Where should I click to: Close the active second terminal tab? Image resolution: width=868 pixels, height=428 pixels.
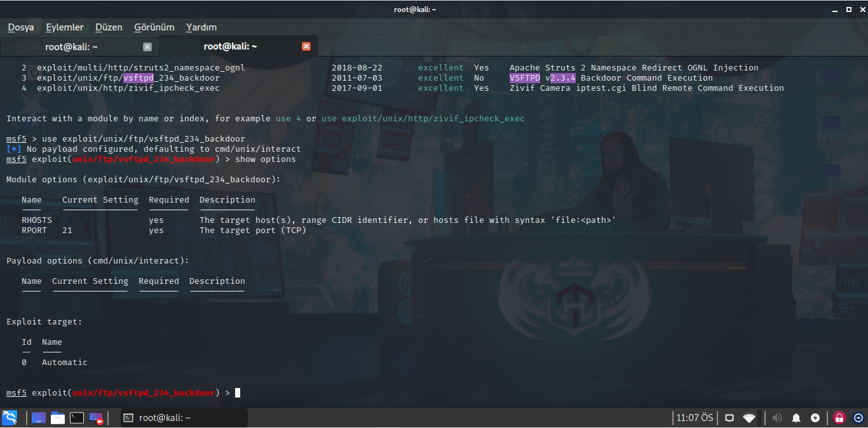pos(306,46)
